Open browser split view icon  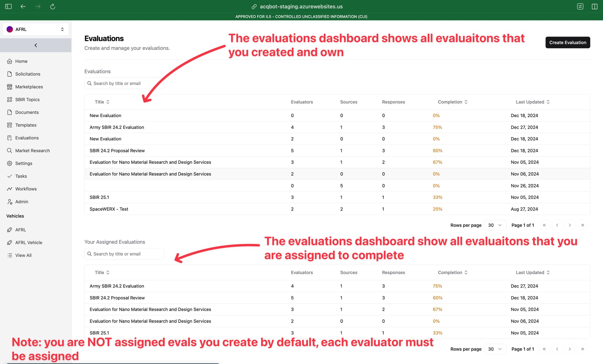[x=595, y=6]
